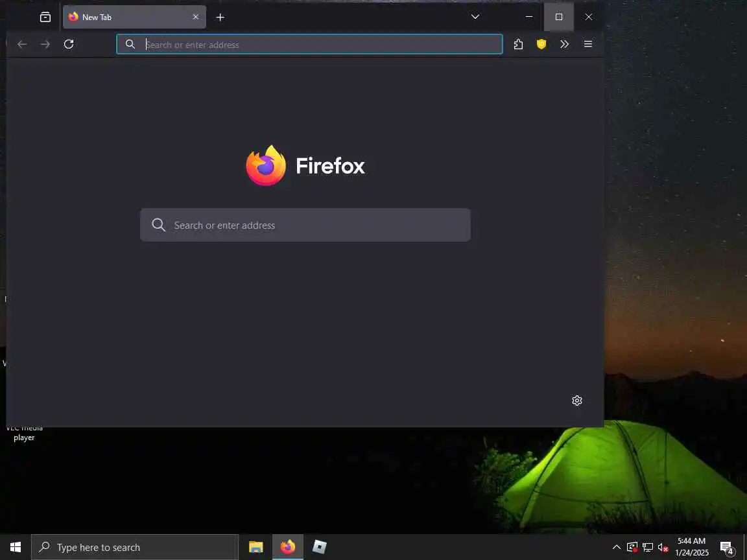Open new tab personalize gear

577,401
